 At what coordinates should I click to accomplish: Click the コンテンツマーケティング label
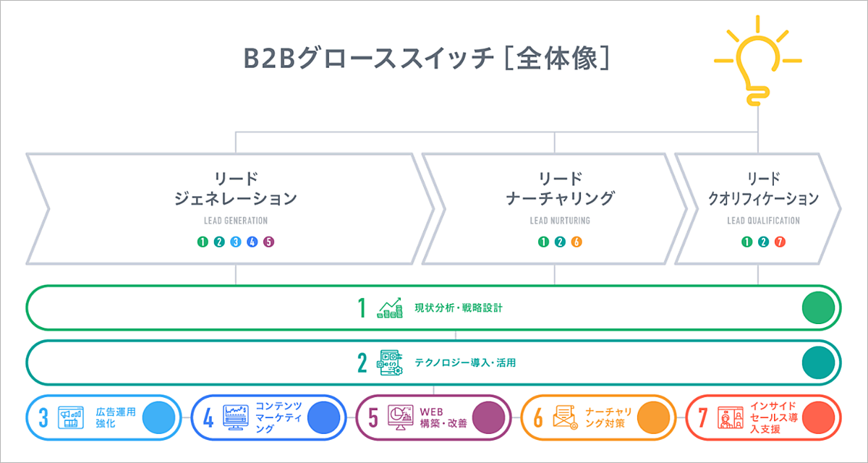[x=278, y=417]
